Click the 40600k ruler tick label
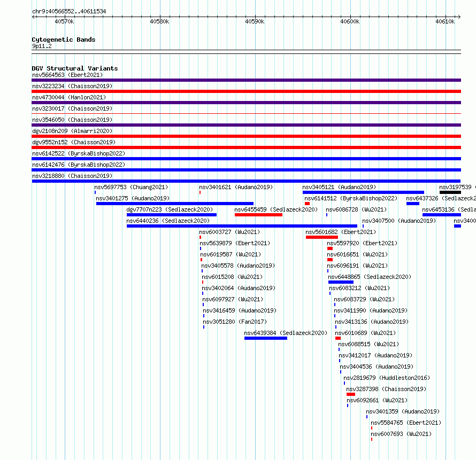This screenshot has height=460, width=476. 350,22
